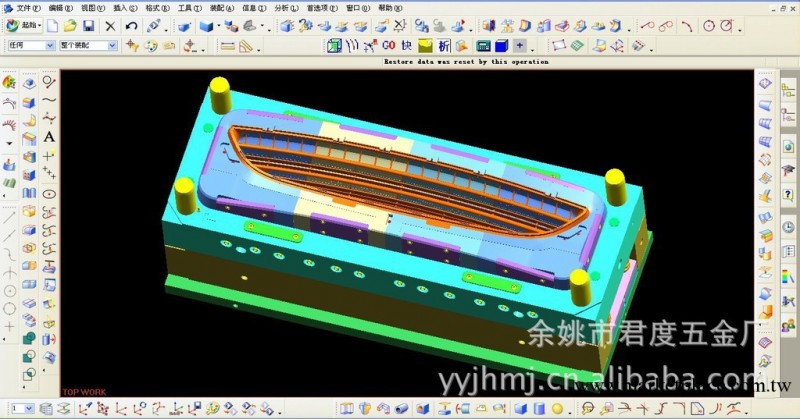
Task: Open the 起始 (Start) dropdown
Action: coord(25,25)
